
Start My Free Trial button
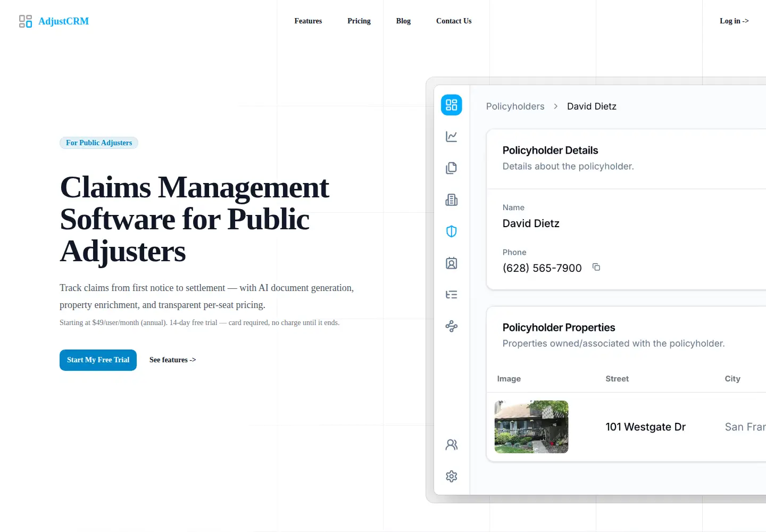[98, 360]
